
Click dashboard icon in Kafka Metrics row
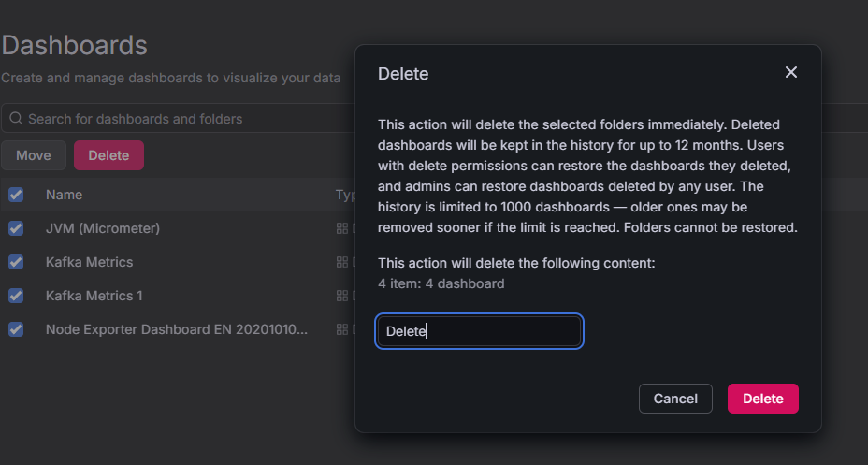coord(342,262)
